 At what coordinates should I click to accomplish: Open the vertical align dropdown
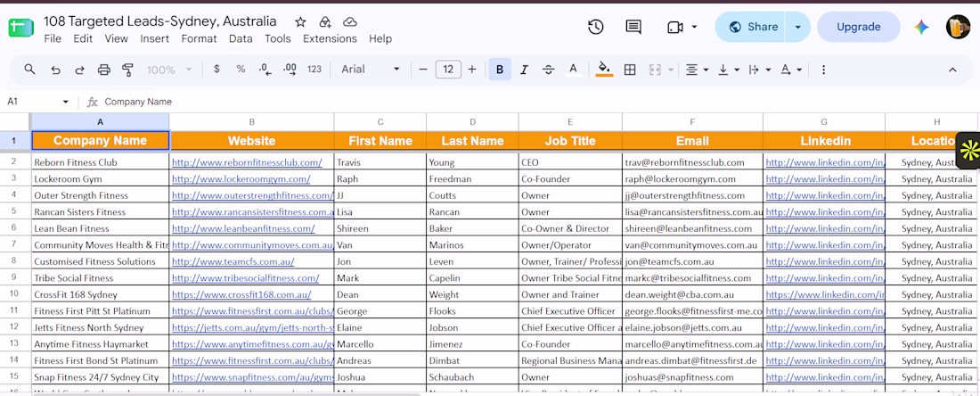729,70
